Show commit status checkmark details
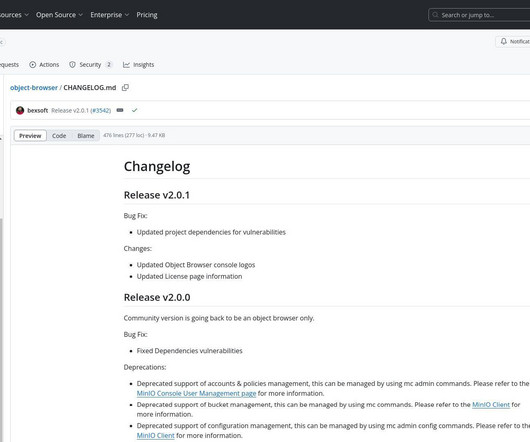The width and height of the screenshot is (530, 442). (x=135, y=110)
